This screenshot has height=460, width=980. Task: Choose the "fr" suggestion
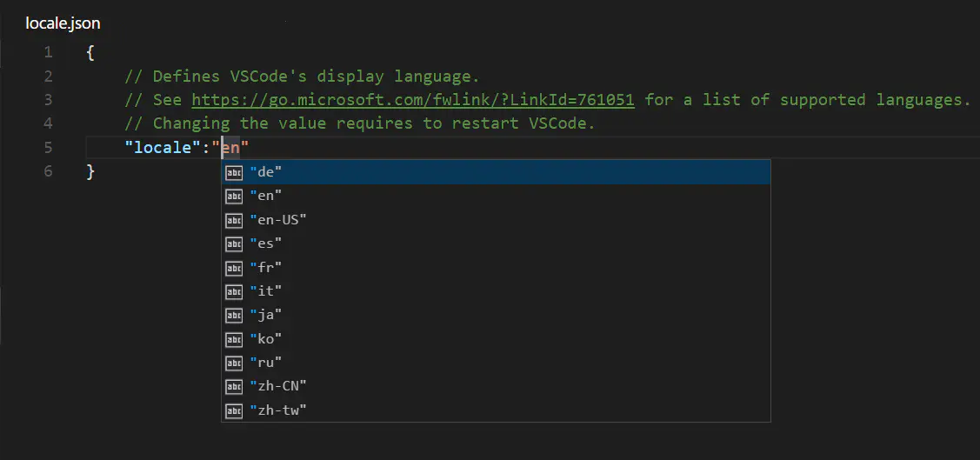point(497,268)
